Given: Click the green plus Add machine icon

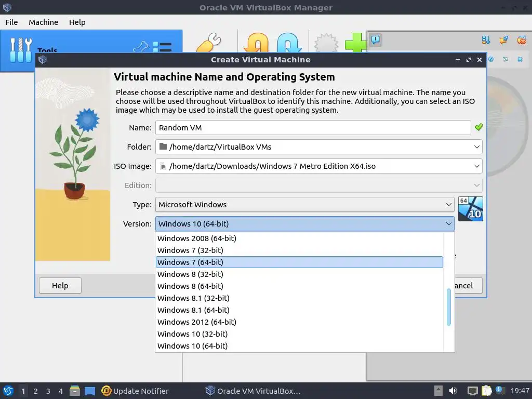Looking at the screenshot, I should 355,43.
